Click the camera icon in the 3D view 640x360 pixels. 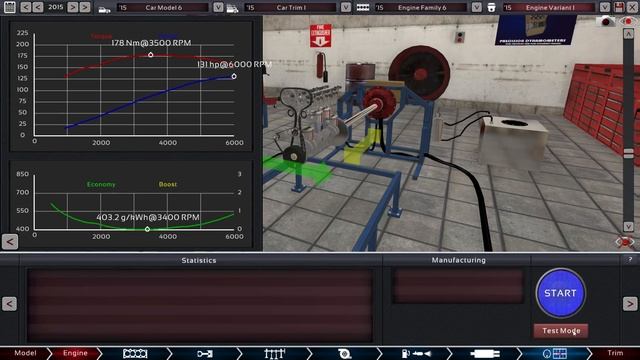(x=605, y=21)
